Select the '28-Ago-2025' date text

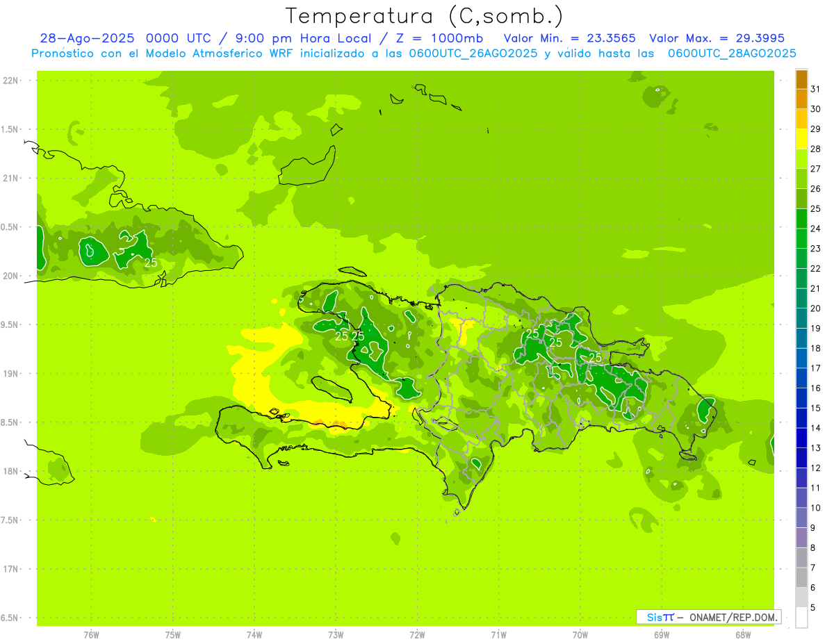[x=87, y=38]
